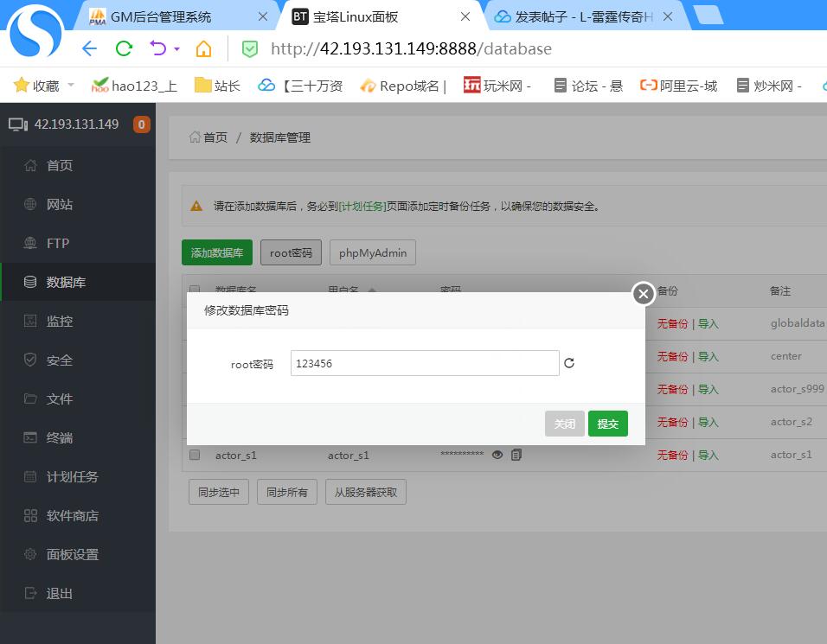Show the actor_s1 password with eye icon

click(497, 455)
